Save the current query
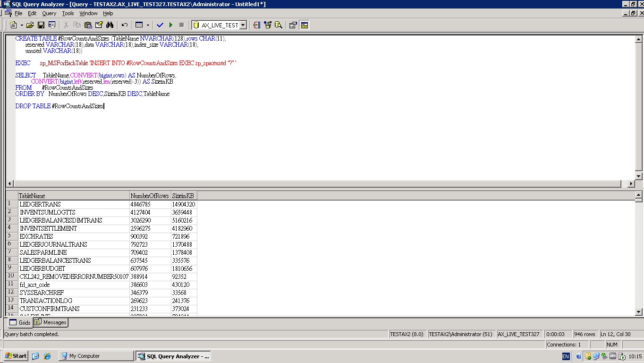Screen dimensions: 644x363 (x=41, y=25)
